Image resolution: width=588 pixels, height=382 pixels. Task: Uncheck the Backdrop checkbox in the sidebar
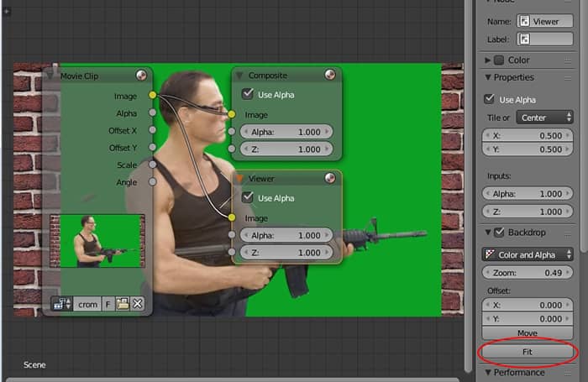[x=501, y=233]
